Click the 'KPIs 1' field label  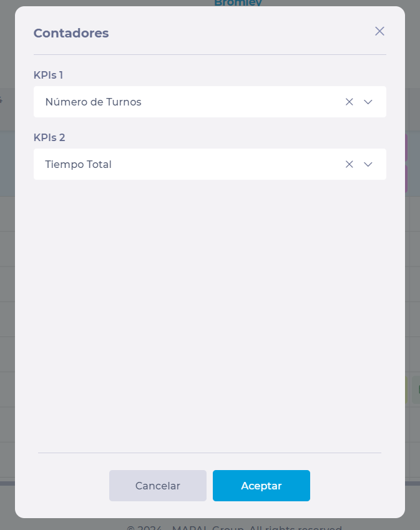48,75
